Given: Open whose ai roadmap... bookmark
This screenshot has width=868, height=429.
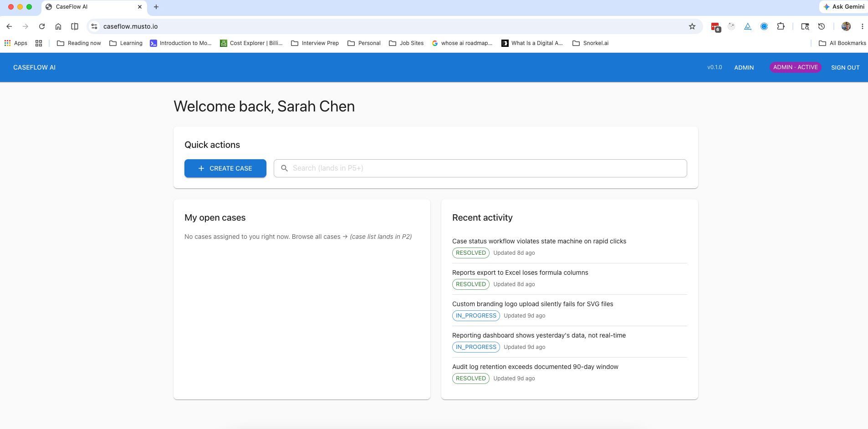Looking at the screenshot, I should coord(462,43).
